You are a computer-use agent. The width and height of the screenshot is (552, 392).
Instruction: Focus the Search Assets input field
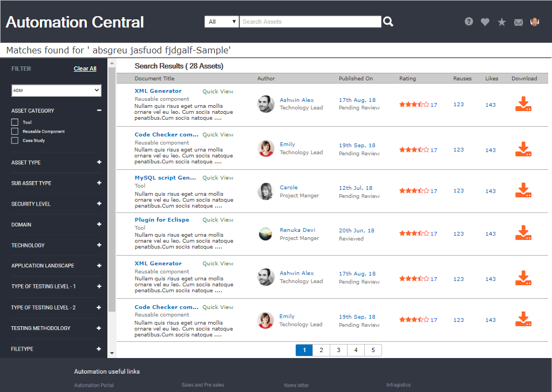pyautogui.click(x=310, y=22)
